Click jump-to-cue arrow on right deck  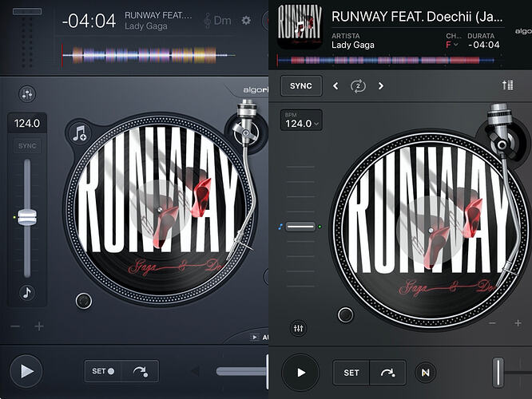coord(387,373)
